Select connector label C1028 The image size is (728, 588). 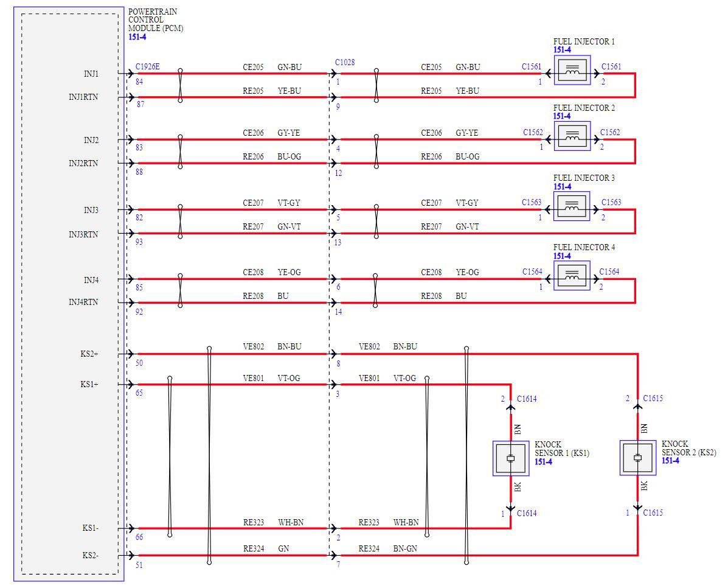(x=345, y=62)
